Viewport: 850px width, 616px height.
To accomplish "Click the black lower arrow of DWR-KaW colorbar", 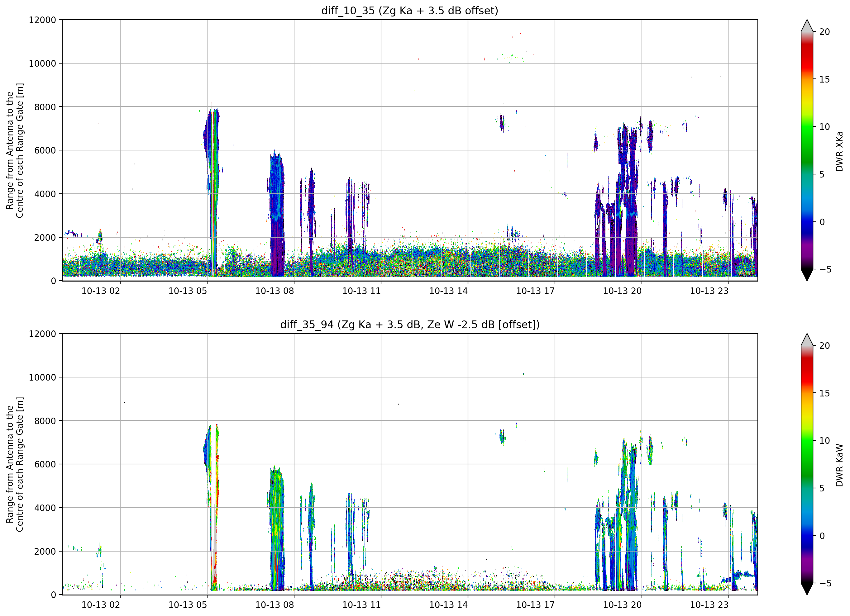I will pyautogui.click(x=807, y=589).
